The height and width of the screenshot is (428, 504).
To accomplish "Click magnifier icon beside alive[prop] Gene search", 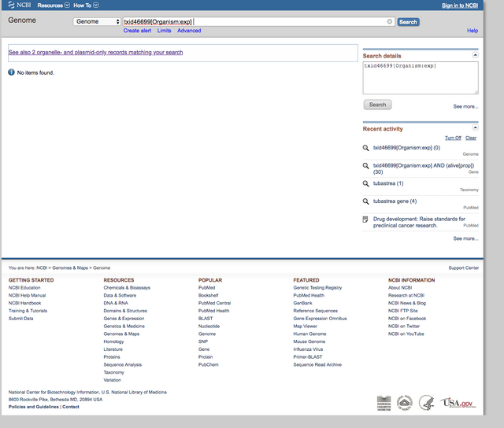I will tap(365, 166).
